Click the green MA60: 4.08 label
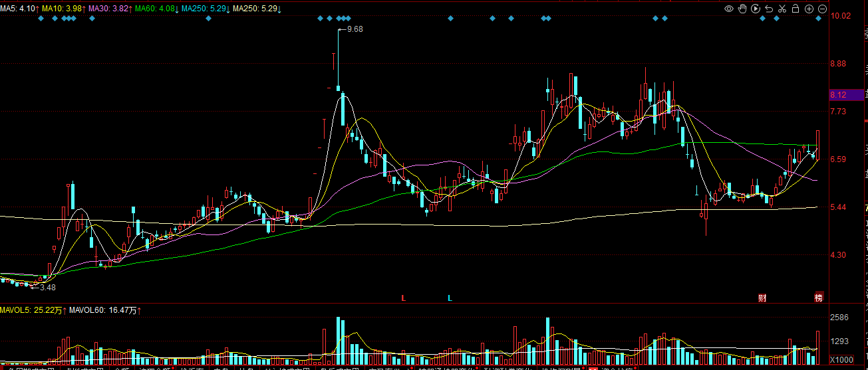The image size is (868, 370). tap(157, 8)
